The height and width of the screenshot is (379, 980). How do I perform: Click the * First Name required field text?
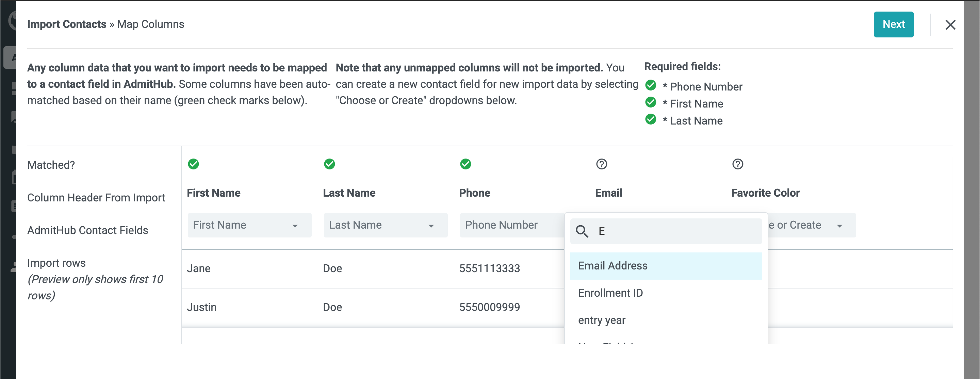tap(693, 104)
